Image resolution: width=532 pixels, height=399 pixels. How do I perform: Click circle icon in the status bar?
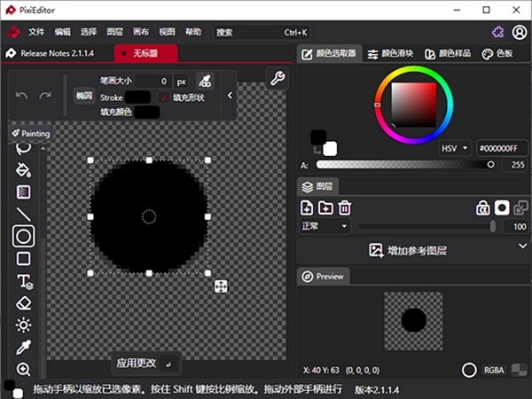pos(469,370)
